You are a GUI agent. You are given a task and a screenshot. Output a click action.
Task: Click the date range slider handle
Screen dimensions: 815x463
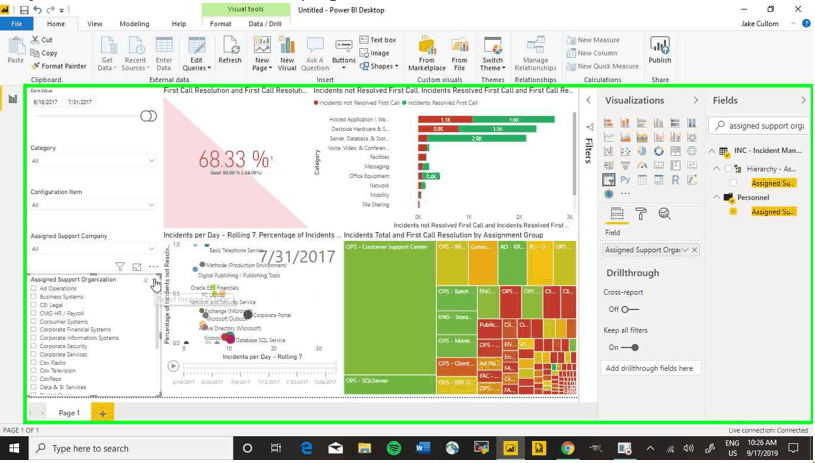click(149, 116)
